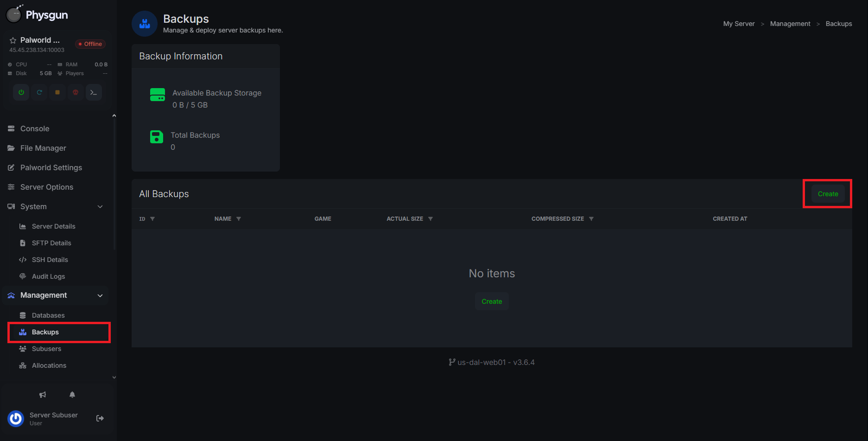This screenshot has width=868, height=441.
Task: Click the Total Backups disk icon
Action: 157,137
